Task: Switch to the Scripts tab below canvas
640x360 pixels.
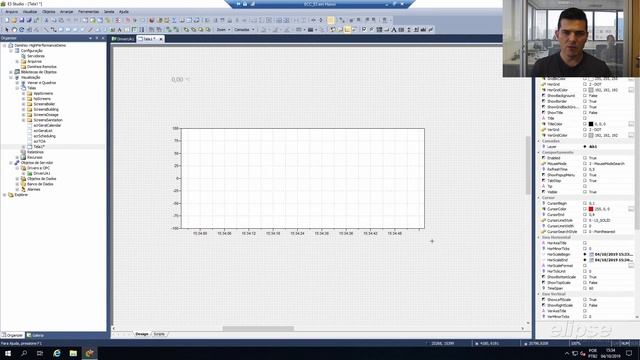Action: point(159,334)
